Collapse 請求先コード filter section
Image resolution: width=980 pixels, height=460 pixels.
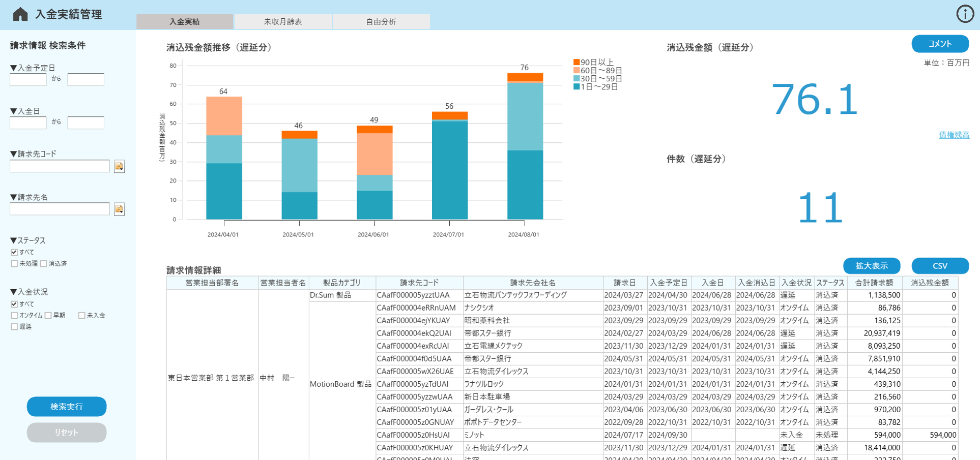pyautogui.click(x=14, y=154)
